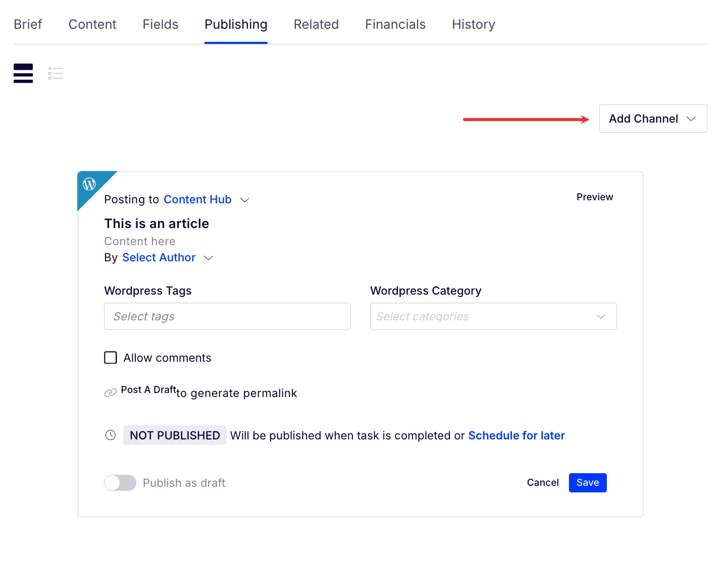Click the Wordpress Tags label
The height and width of the screenshot is (561, 728).
[x=148, y=291]
